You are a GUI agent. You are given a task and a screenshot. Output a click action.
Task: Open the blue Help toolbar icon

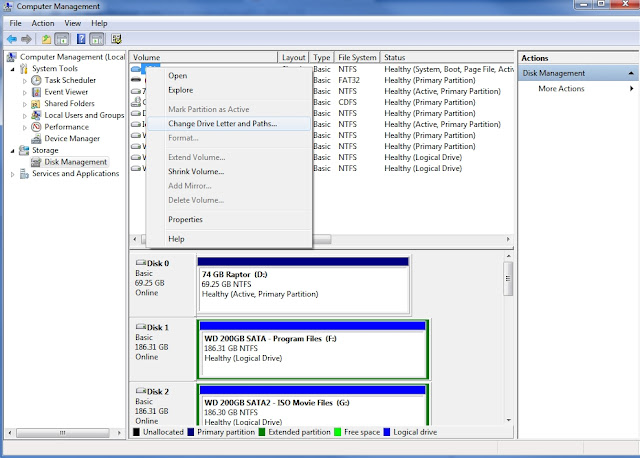coord(81,39)
